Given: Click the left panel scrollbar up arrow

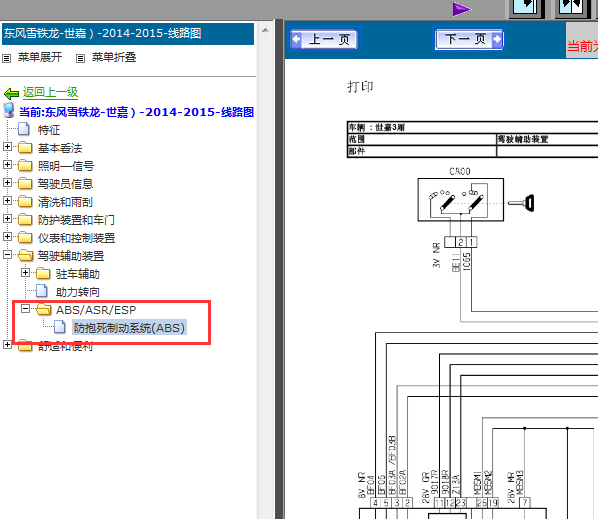Looking at the screenshot, I should (x=265, y=30).
